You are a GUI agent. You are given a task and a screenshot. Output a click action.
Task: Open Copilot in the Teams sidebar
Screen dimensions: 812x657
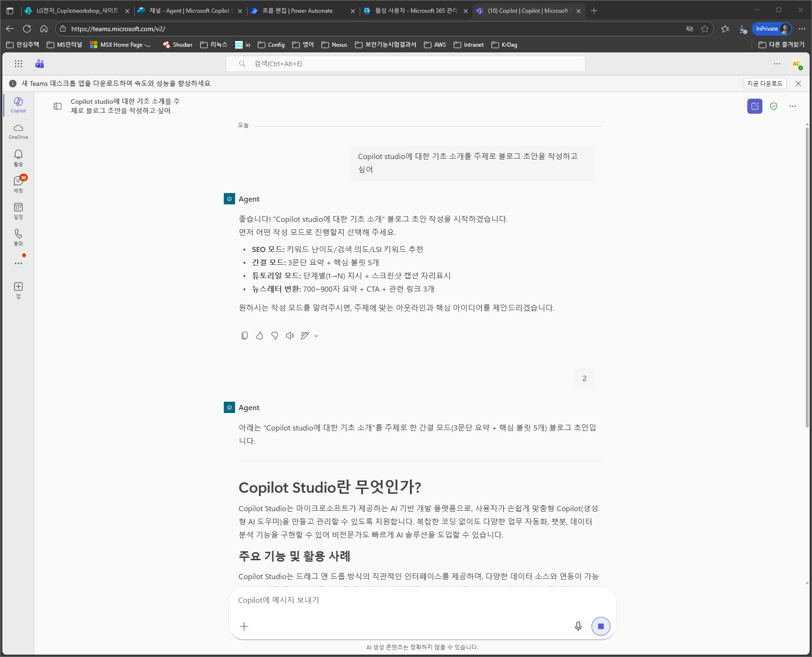coord(18,105)
